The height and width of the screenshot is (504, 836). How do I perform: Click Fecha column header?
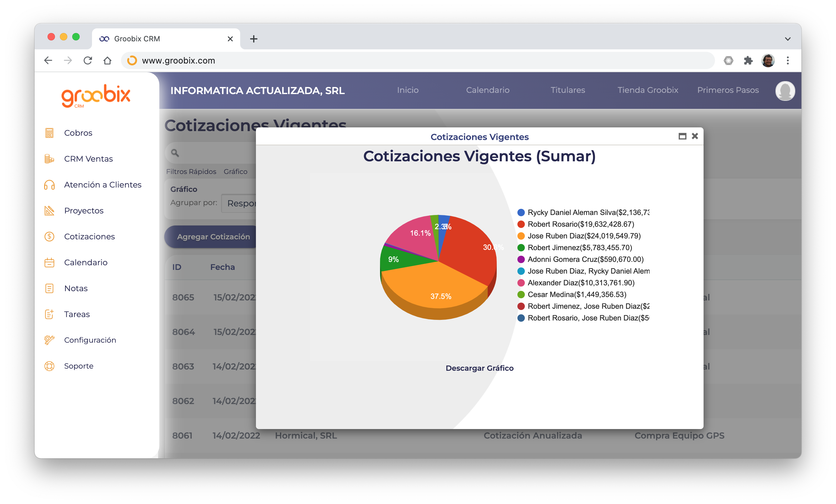click(223, 267)
